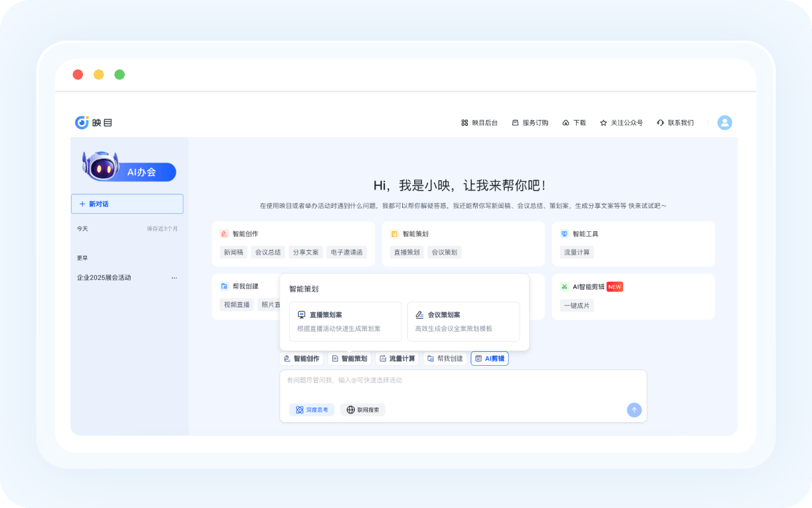Image resolution: width=812 pixels, height=508 pixels.
Task: Click the AI办会 robot banner
Action: point(129,168)
